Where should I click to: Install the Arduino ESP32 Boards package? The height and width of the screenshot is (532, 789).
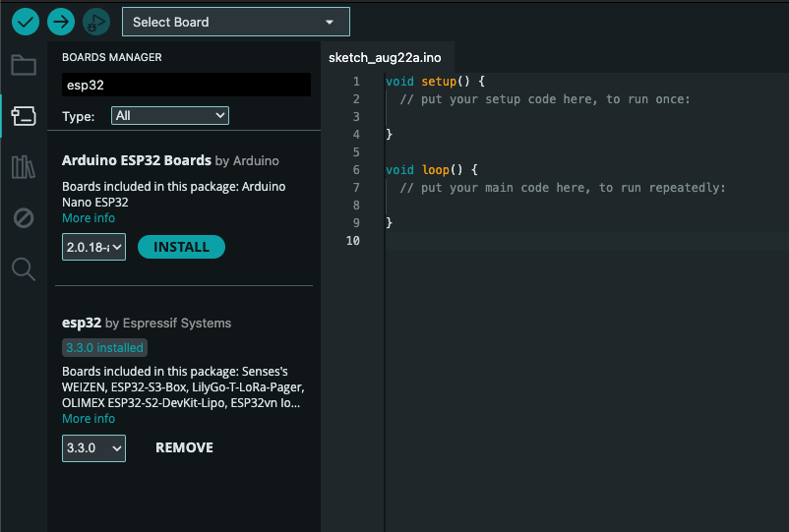181,247
